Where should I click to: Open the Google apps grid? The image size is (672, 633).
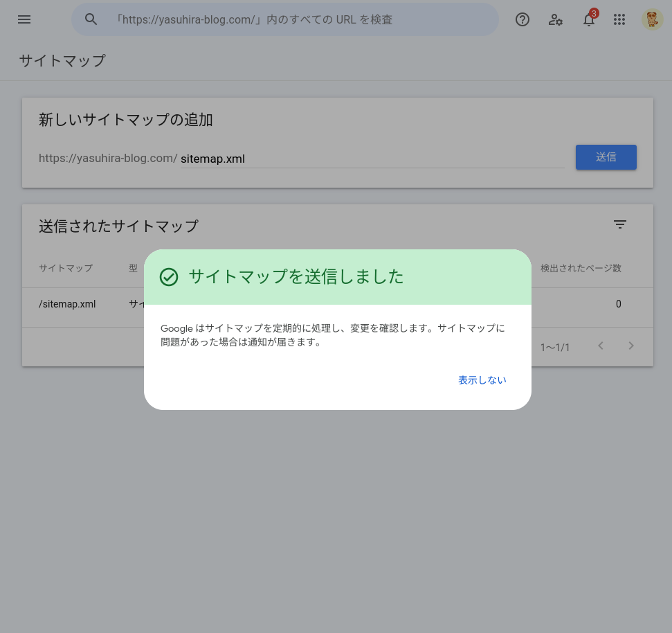coord(619,19)
